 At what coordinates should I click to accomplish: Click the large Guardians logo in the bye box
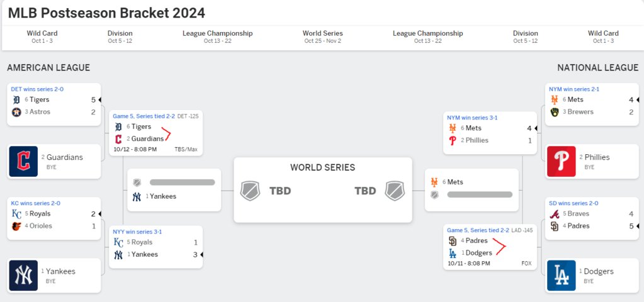[x=23, y=161]
